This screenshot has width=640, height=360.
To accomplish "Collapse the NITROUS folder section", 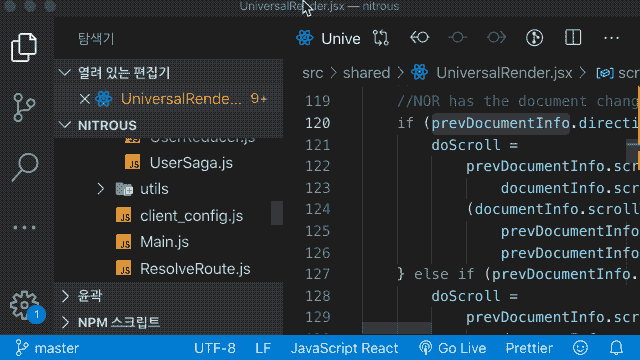I will click(169, 125).
